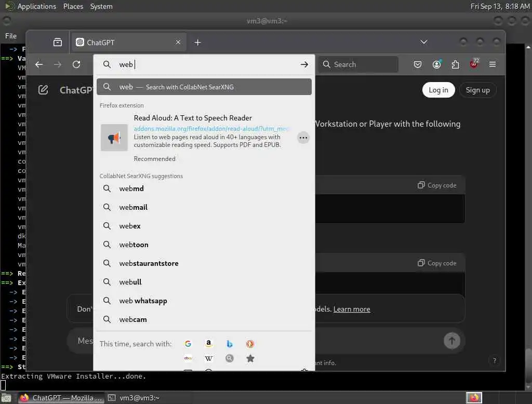Click the ChatGPT new chat pencil icon
The height and width of the screenshot is (404, 532).
[43, 90]
